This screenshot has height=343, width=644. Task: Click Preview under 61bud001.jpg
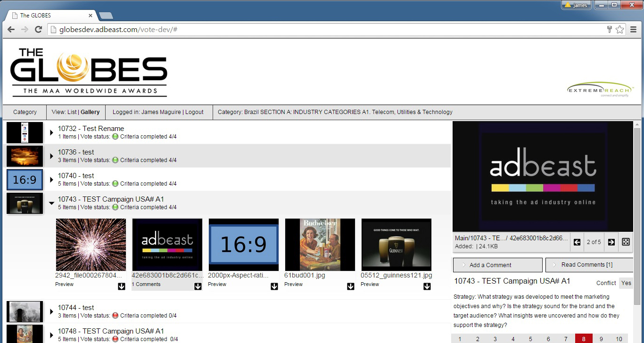[x=294, y=284]
